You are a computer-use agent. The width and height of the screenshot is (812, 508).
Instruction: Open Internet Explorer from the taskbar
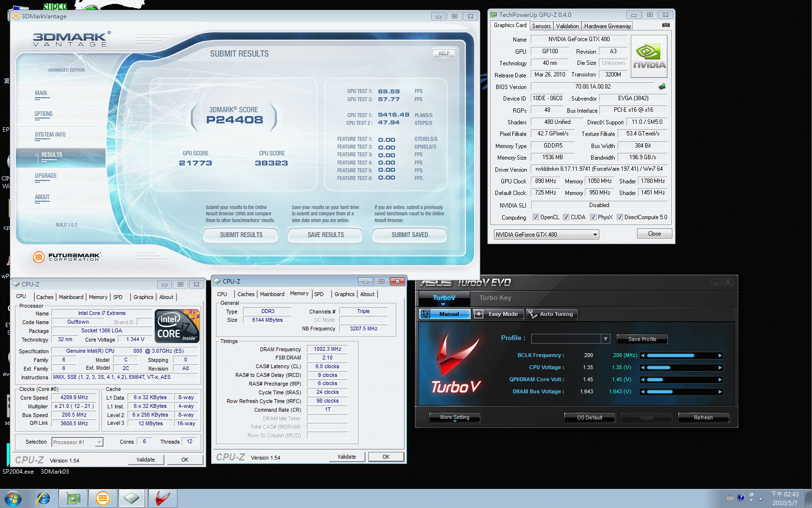[43, 498]
